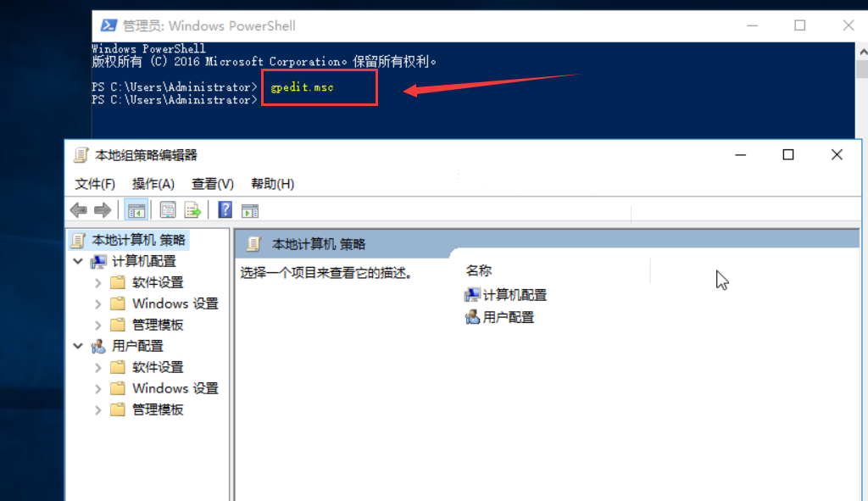The height and width of the screenshot is (501, 868).
Task: Click folder icon of 管理模板 under 用户配置
Action: click(x=117, y=409)
